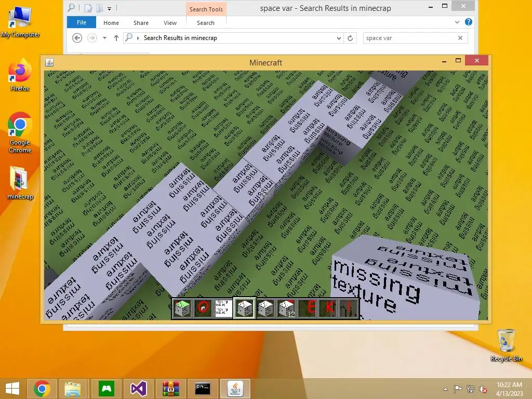Open My Computer desktop shortcut
532x399 pixels.
[x=20, y=22]
